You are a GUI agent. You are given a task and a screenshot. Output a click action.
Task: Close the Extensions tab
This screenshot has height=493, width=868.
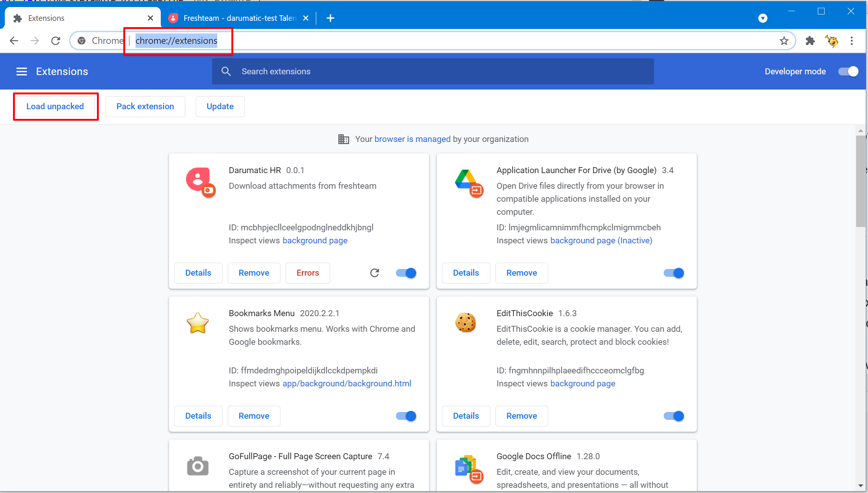[x=150, y=18]
